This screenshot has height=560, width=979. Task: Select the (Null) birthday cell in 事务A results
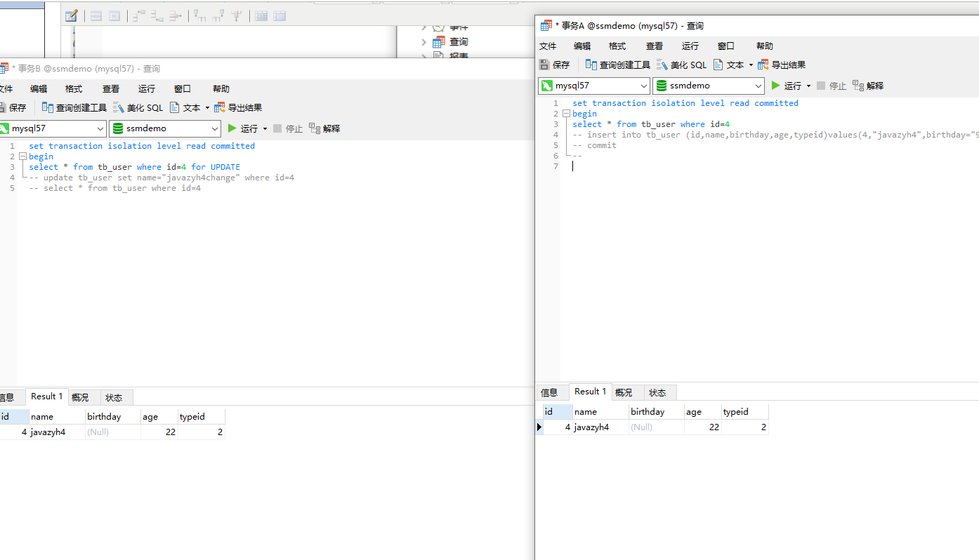(656, 427)
